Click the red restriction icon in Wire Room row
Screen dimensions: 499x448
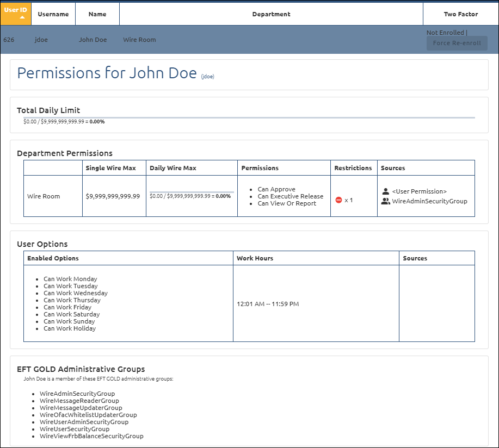click(338, 200)
